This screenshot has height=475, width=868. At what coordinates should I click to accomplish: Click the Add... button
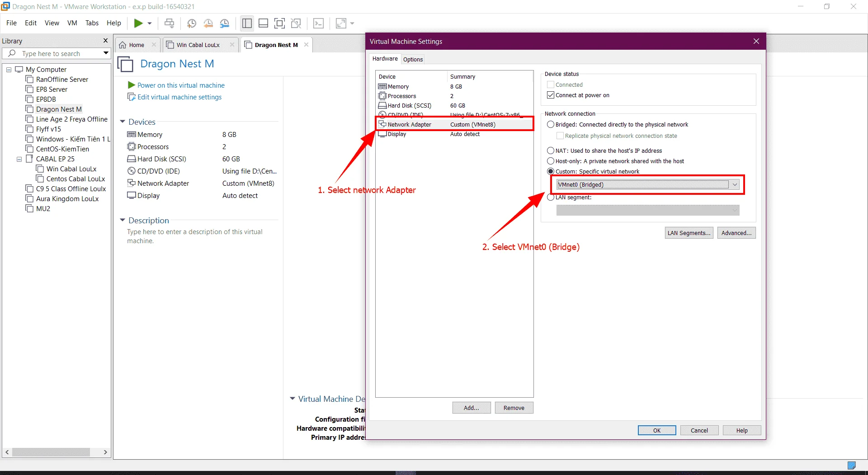[472, 408]
